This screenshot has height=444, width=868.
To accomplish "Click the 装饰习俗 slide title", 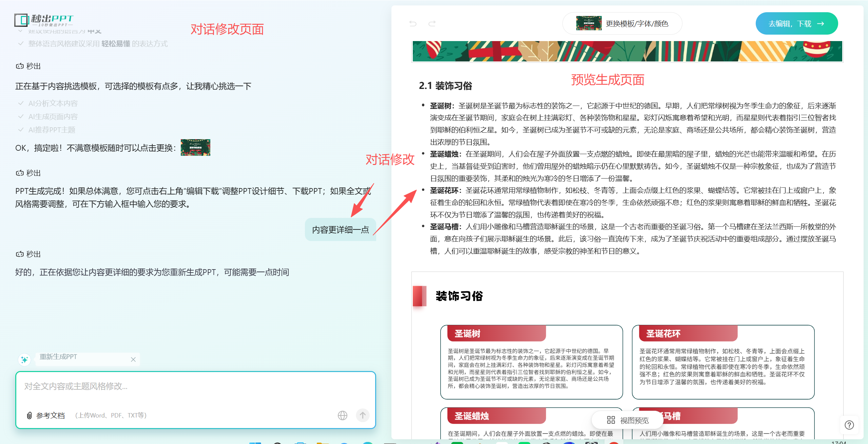I will pyautogui.click(x=459, y=296).
